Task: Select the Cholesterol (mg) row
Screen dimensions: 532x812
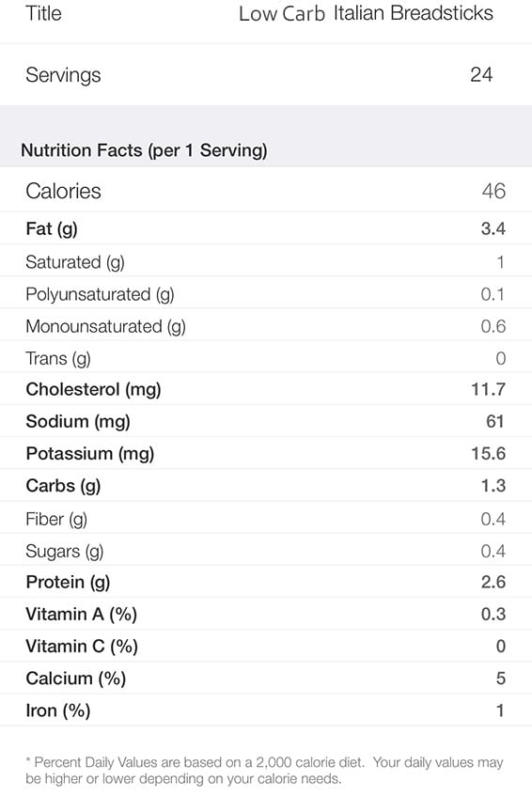Action: click(x=266, y=389)
